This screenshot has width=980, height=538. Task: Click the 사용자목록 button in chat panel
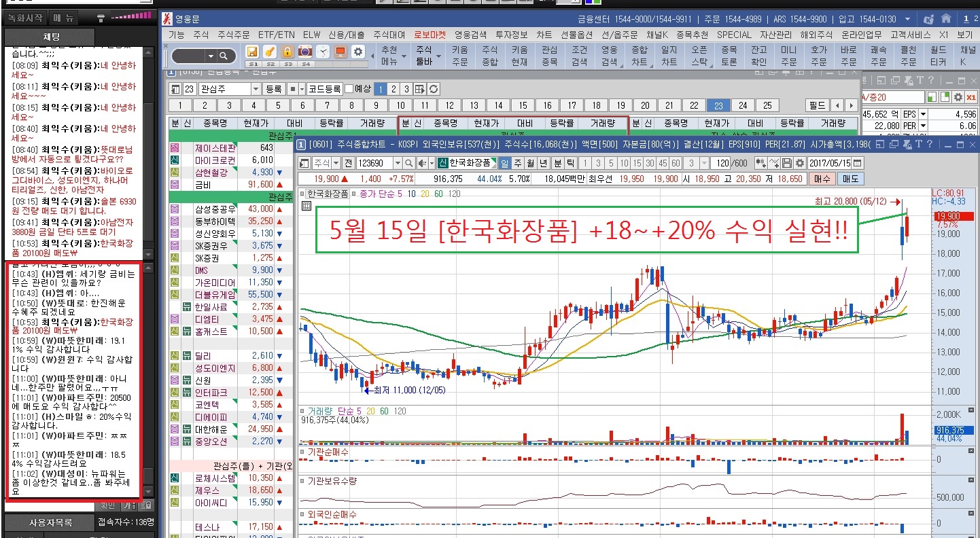tap(50, 523)
